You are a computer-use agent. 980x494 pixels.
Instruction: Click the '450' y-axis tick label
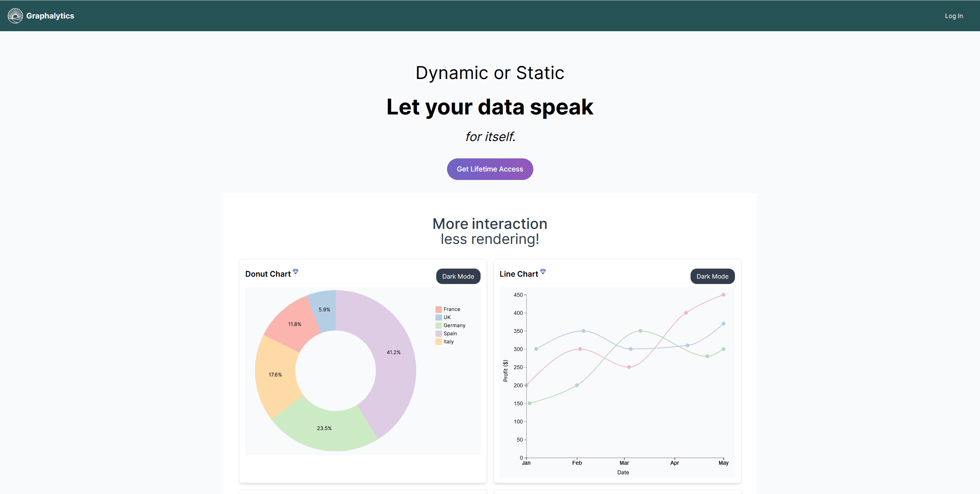pos(518,295)
